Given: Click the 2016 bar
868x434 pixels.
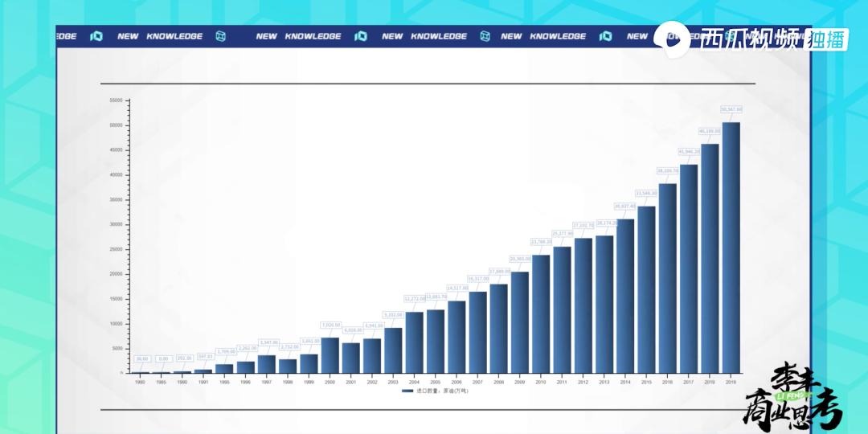Looking at the screenshot, I should click(x=668, y=278).
